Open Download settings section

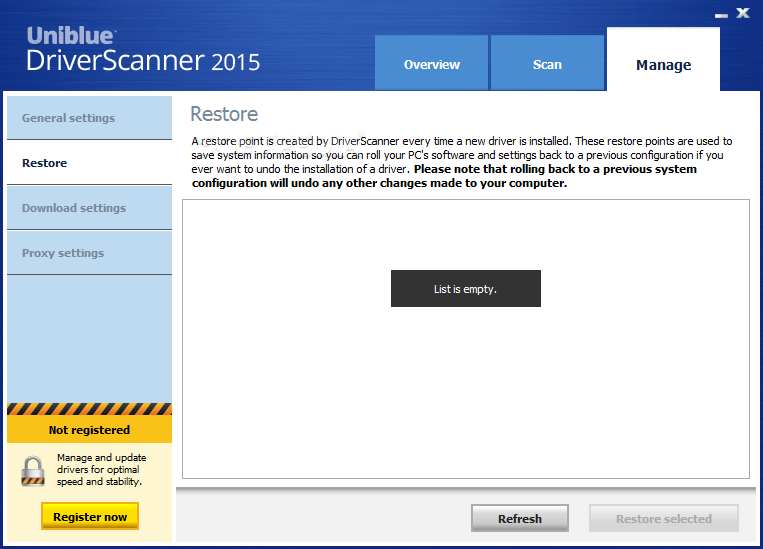[x=90, y=208]
